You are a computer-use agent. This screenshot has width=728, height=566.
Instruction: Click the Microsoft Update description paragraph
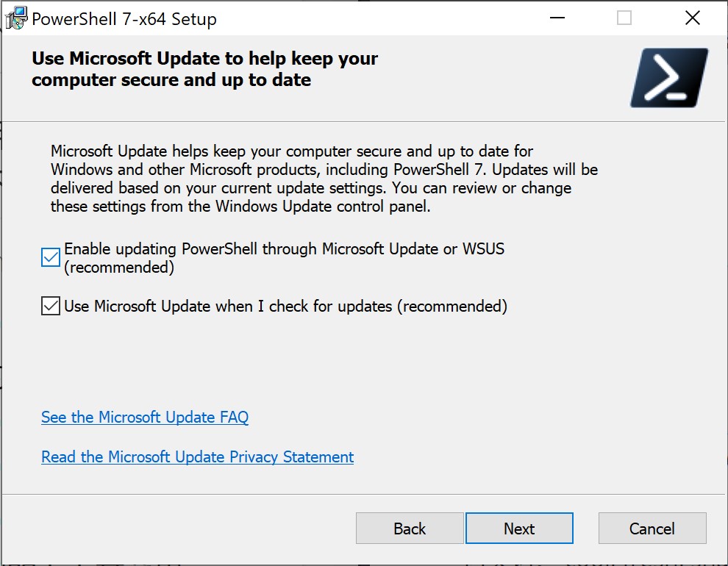click(x=324, y=179)
